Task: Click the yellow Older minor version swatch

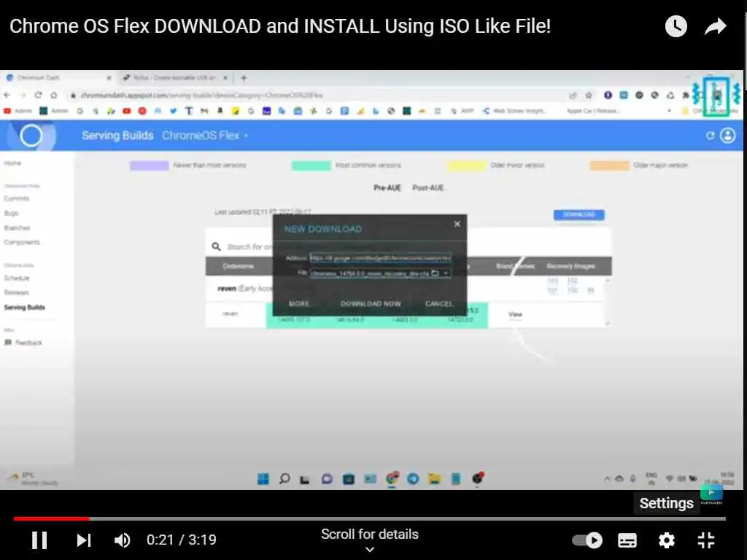Action: point(466,166)
